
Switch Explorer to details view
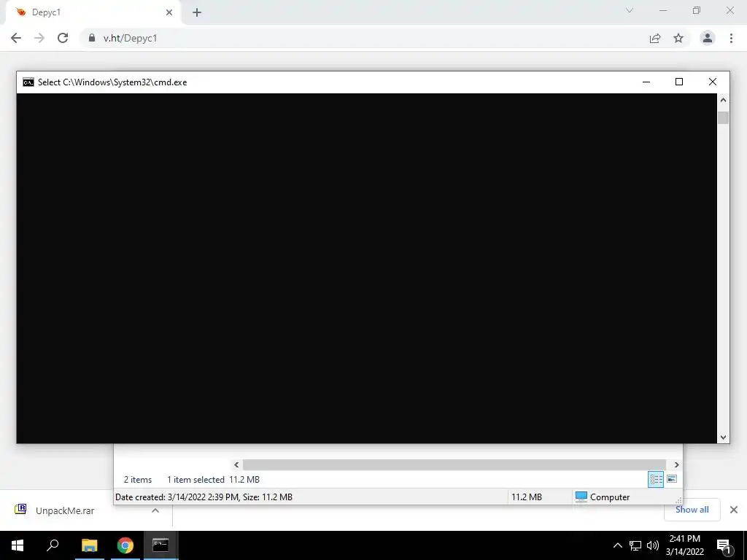pos(656,479)
